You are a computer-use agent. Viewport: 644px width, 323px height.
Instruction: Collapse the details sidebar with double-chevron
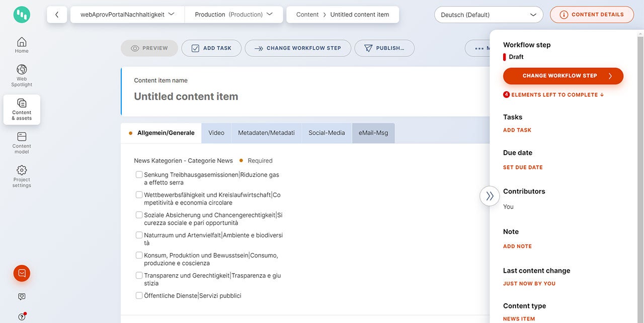coord(490,196)
